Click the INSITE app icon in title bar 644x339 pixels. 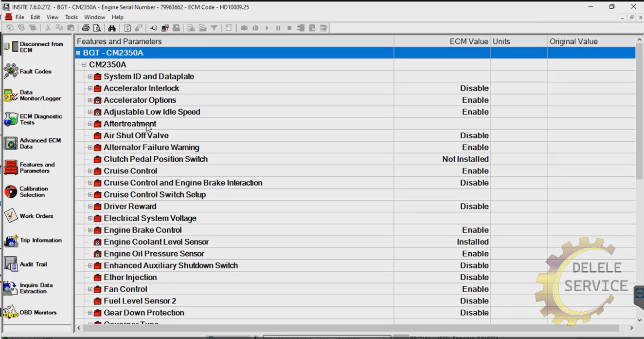pos(6,7)
